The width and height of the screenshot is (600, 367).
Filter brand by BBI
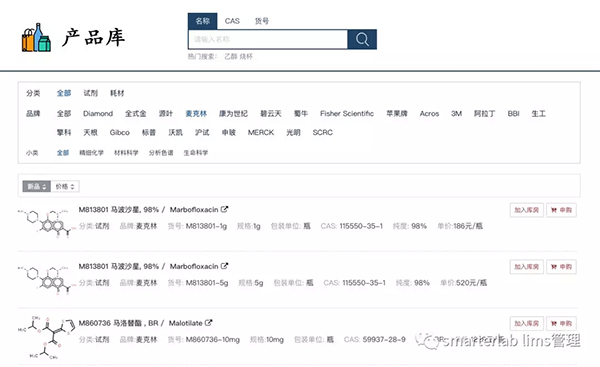pyautogui.click(x=514, y=114)
